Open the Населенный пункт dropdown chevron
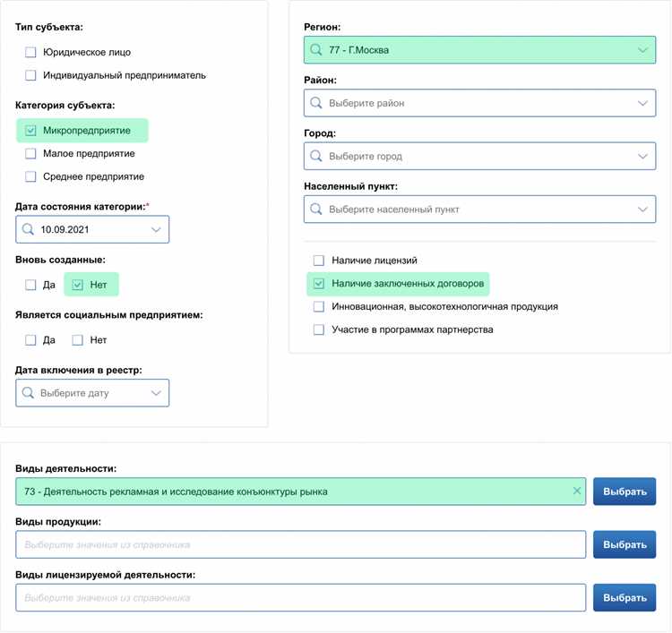672x633 pixels. [643, 209]
